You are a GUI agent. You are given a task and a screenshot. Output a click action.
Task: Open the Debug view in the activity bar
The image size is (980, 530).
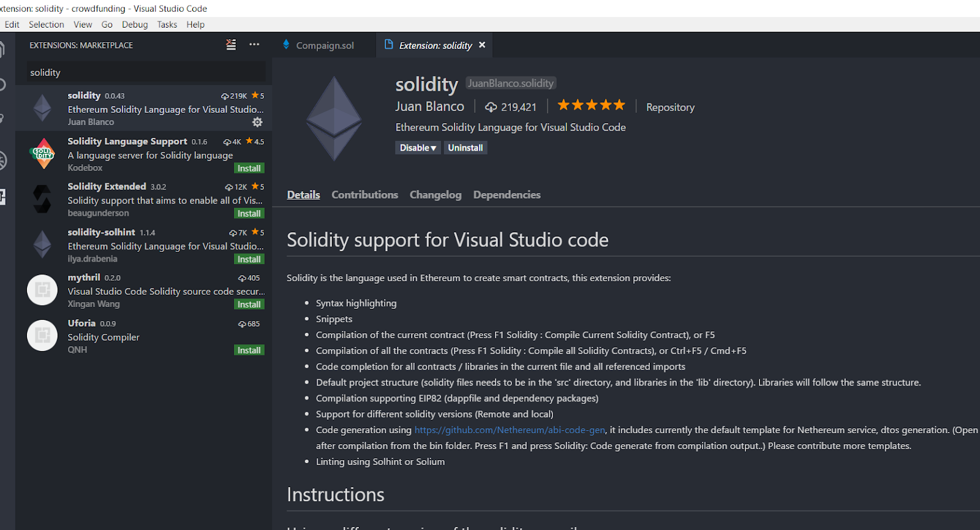click(x=3, y=161)
